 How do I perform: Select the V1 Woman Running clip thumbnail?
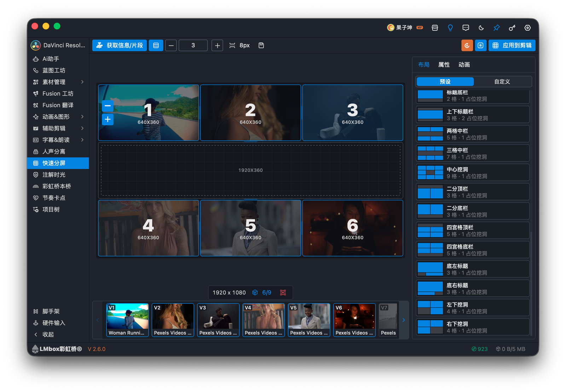point(127,320)
